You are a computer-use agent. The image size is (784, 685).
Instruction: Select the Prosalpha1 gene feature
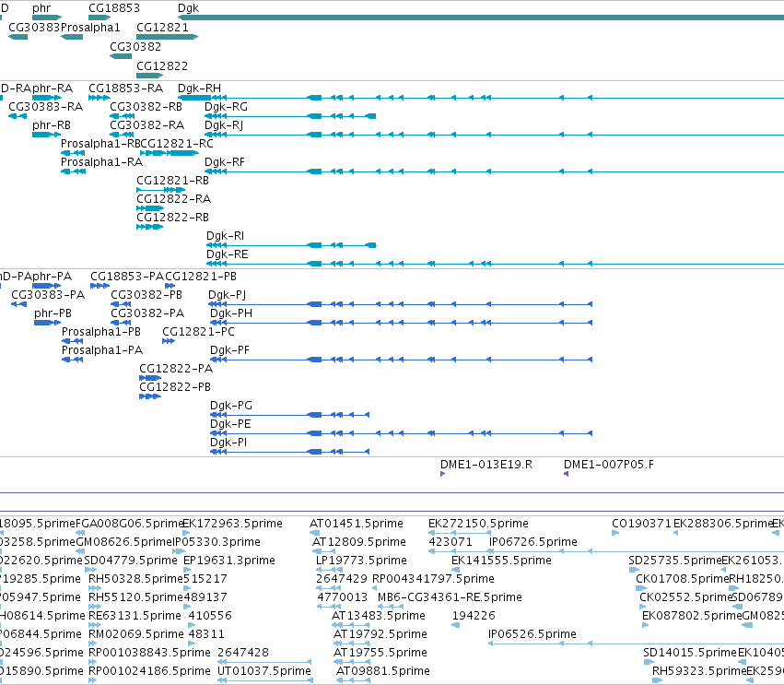[x=72, y=37]
